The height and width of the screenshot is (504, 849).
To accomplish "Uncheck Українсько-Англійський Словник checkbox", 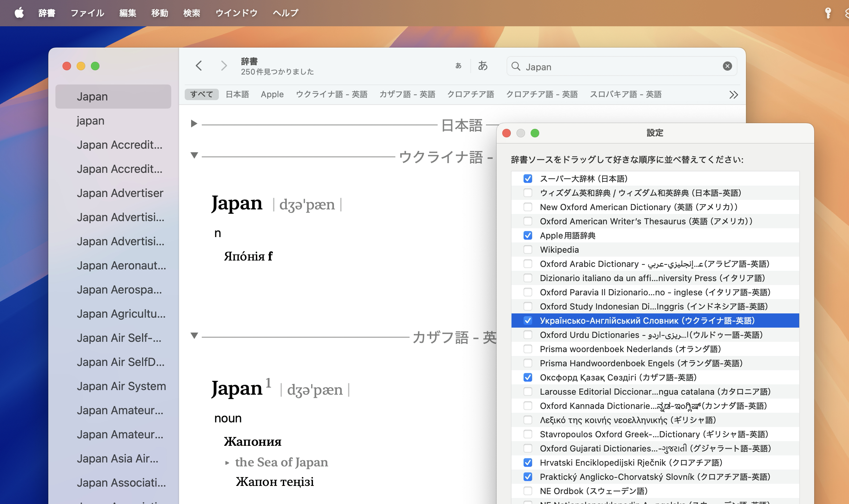I will coord(528,321).
